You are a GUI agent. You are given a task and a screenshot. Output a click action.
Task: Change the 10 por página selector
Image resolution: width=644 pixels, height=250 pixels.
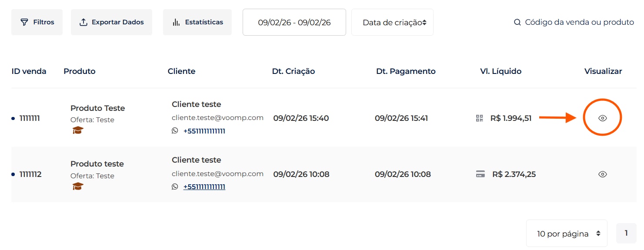567,233
